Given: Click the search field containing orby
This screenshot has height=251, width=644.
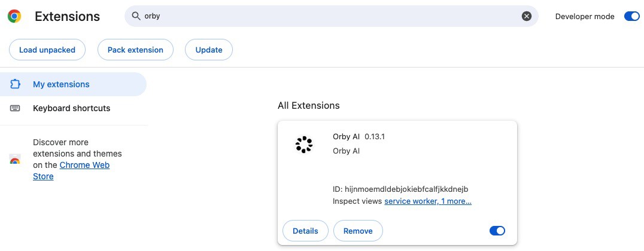Looking at the screenshot, I should (x=331, y=16).
